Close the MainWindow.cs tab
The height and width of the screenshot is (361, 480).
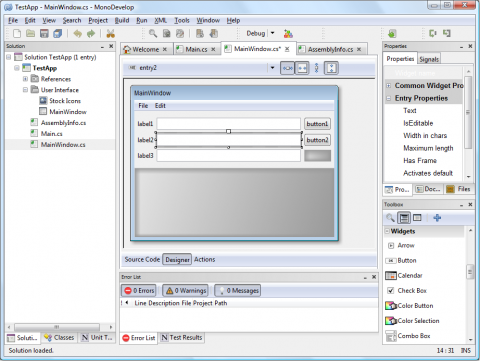click(x=287, y=49)
